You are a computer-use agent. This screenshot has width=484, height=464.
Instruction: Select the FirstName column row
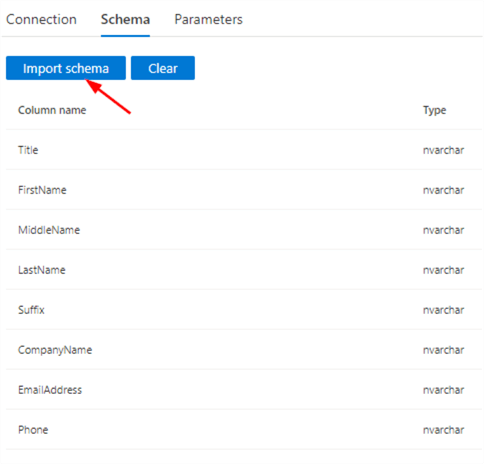pos(244,190)
